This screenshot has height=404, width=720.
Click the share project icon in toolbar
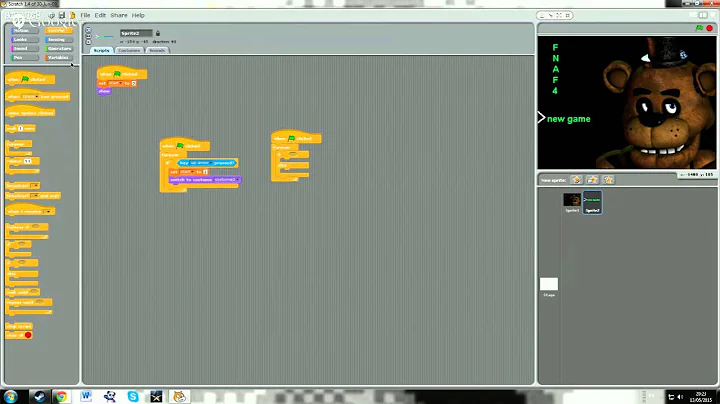click(72, 15)
